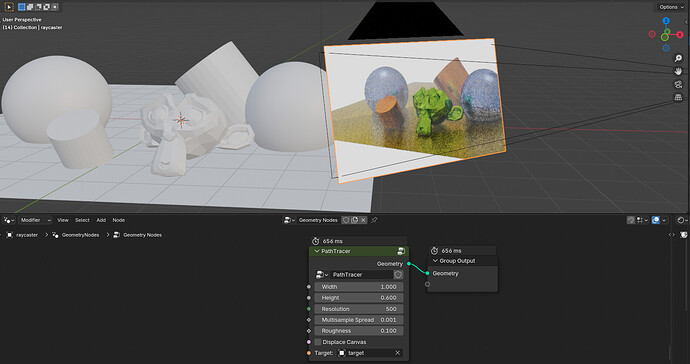690x364 pixels.
Task: Browse node groups via header dropdown icon
Action: [289, 220]
